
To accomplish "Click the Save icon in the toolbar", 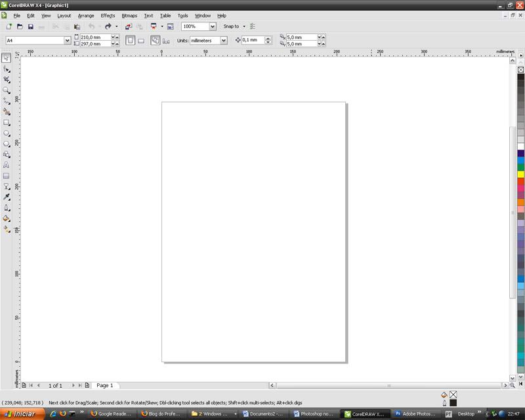I will point(30,27).
